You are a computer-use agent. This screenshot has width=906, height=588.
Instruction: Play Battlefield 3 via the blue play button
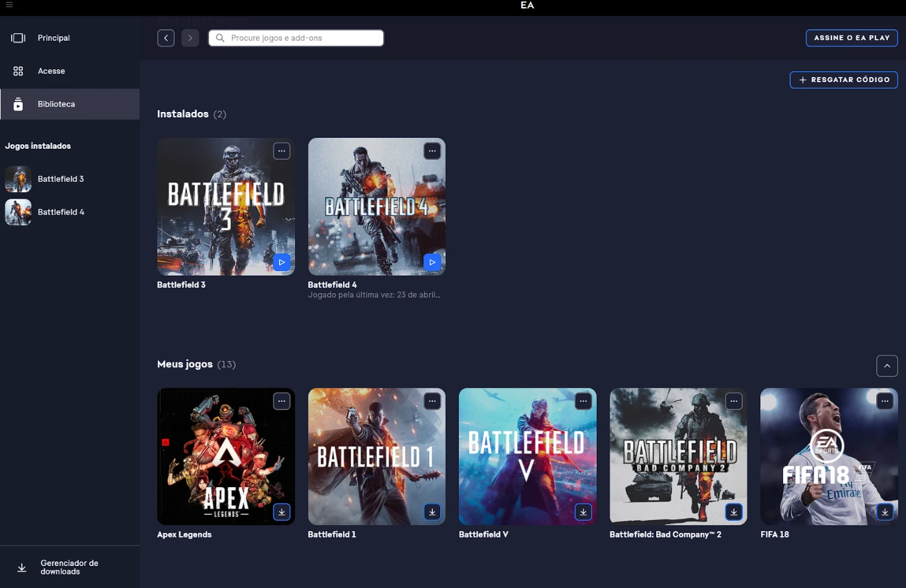(x=282, y=262)
